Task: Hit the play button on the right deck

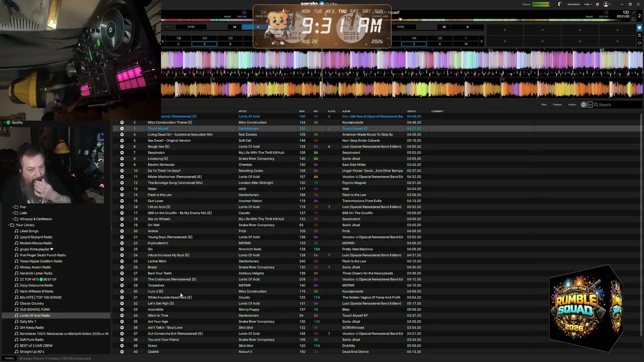Action: pos(467,27)
